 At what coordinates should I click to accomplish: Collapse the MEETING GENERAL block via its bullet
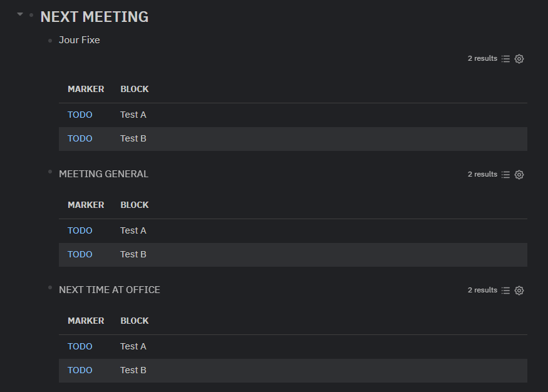(x=49, y=172)
